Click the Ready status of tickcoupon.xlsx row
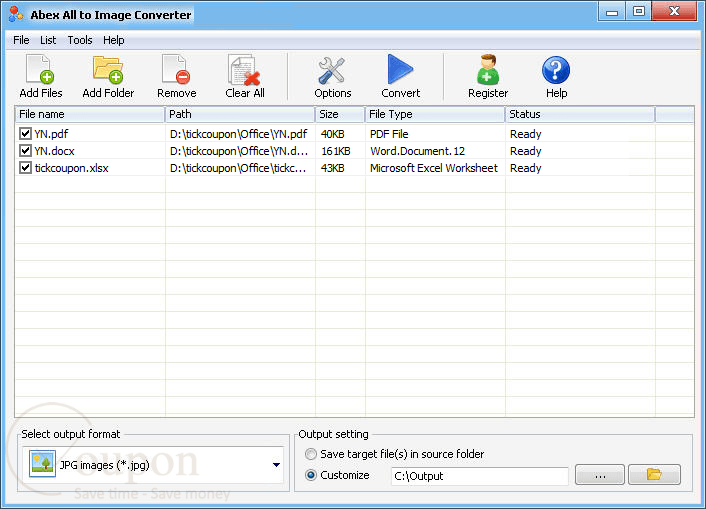 tap(525, 168)
